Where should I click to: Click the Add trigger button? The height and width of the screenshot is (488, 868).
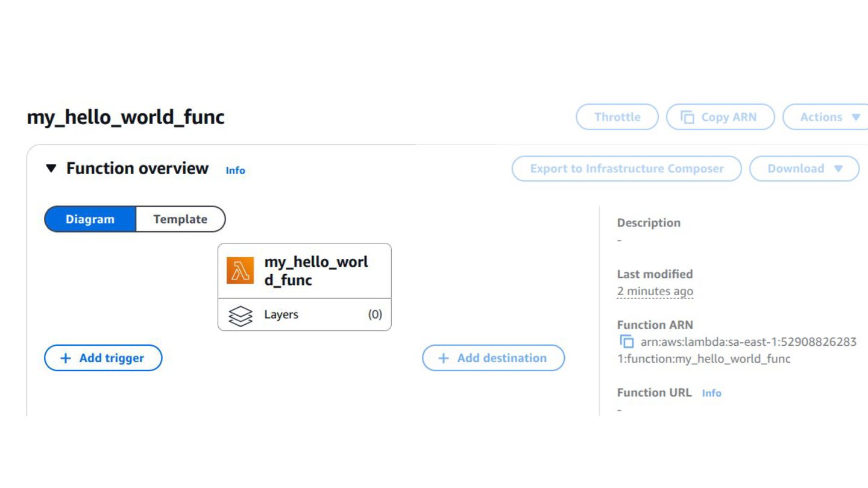pos(103,358)
